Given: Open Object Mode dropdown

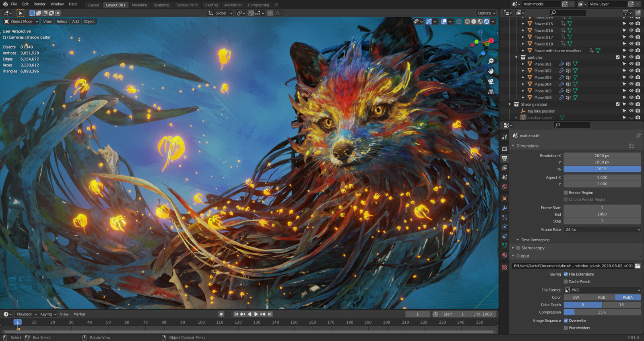Looking at the screenshot, I should pyautogui.click(x=21, y=22).
